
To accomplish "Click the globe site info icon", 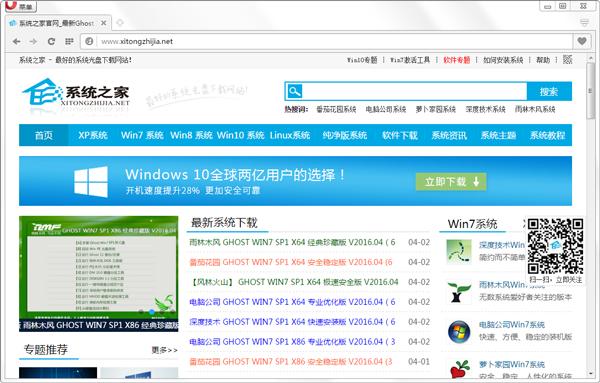I will [89, 41].
